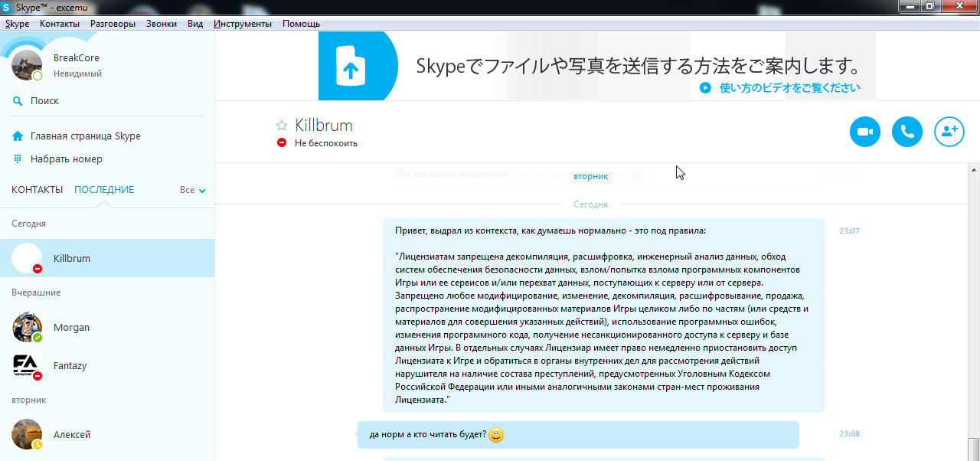
Task: Open the Помощь menu
Action: [x=301, y=24]
